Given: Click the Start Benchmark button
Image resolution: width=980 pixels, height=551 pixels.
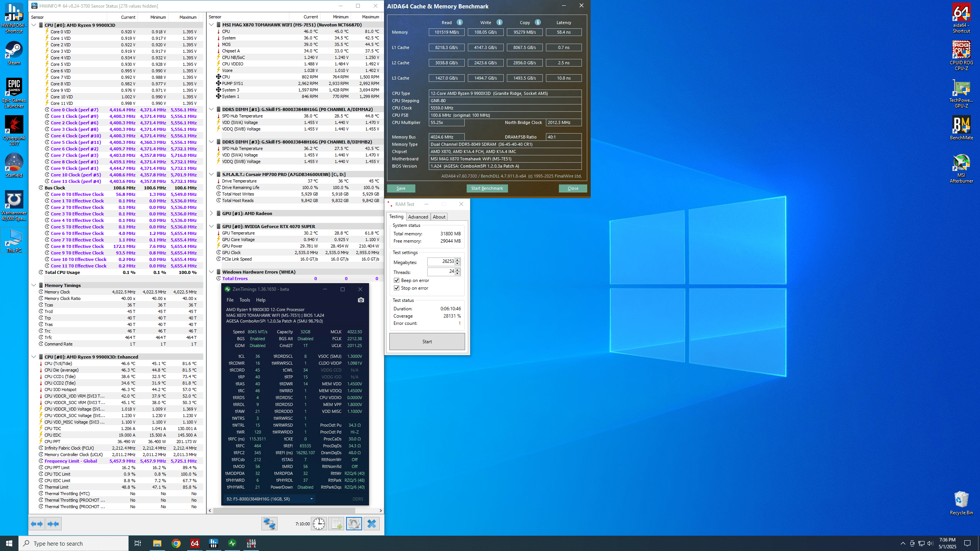Looking at the screenshot, I should (x=487, y=188).
